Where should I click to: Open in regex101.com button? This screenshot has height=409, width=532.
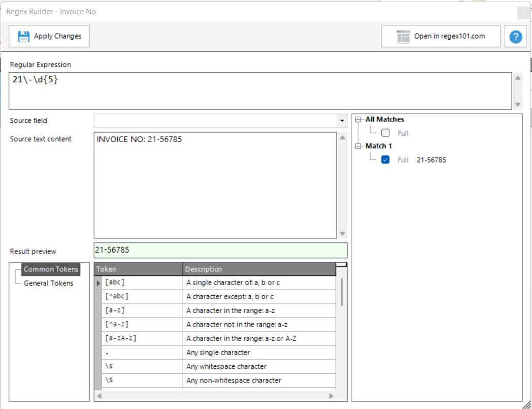click(441, 37)
